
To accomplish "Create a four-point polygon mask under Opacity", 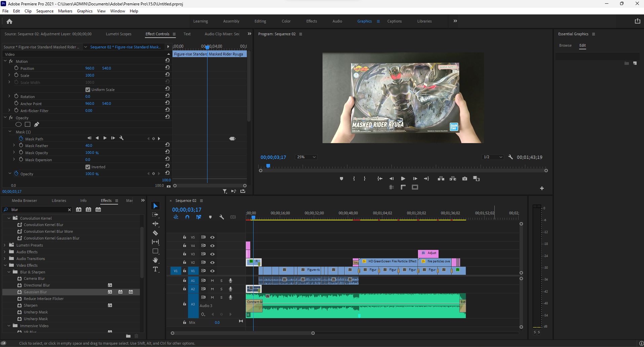I will pyautogui.click(x=28, y=125).
